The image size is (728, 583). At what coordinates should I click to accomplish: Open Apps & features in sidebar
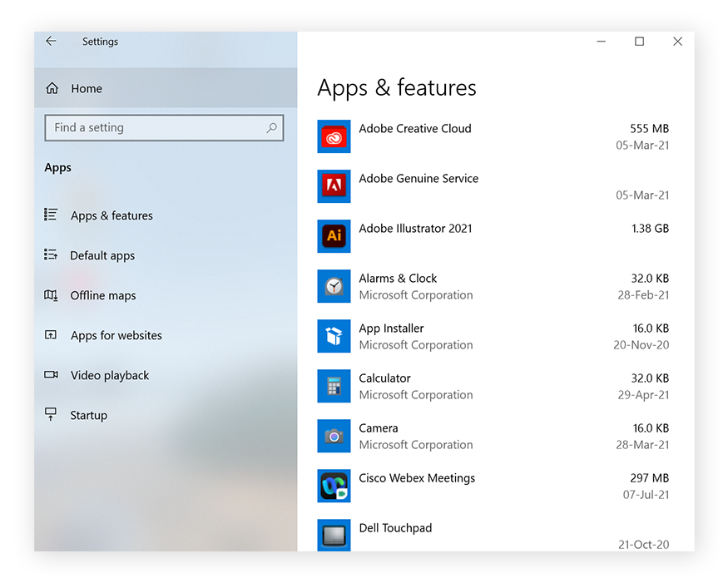click(x=111, y=215)
